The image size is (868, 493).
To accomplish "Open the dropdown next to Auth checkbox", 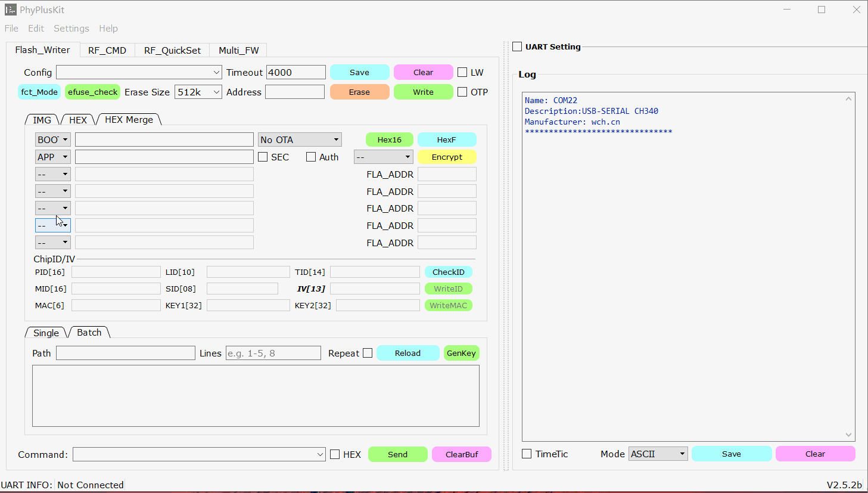I will pyautogui.click(x=383, y=157).
